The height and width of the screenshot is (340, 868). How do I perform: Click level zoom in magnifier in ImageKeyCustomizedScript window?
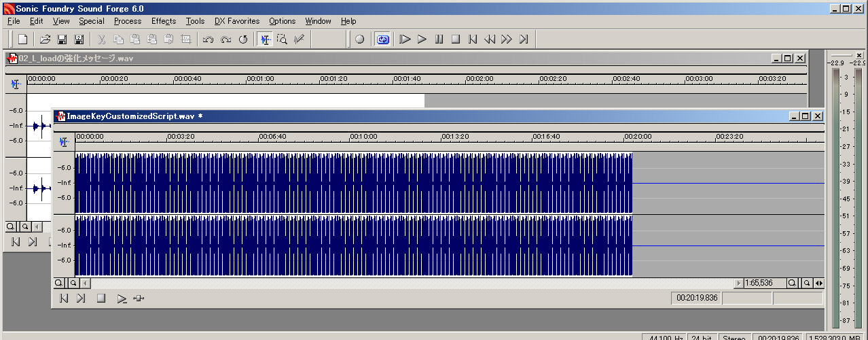(73, 283)
